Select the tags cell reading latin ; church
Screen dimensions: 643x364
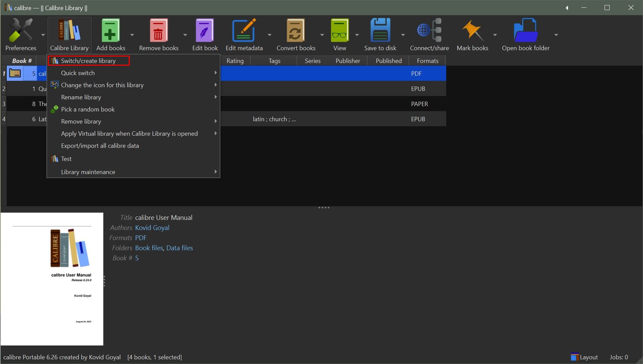274,119
